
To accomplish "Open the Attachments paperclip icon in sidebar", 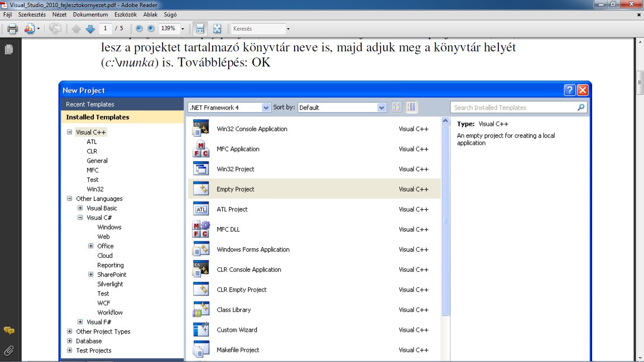I will coord(8,351).
